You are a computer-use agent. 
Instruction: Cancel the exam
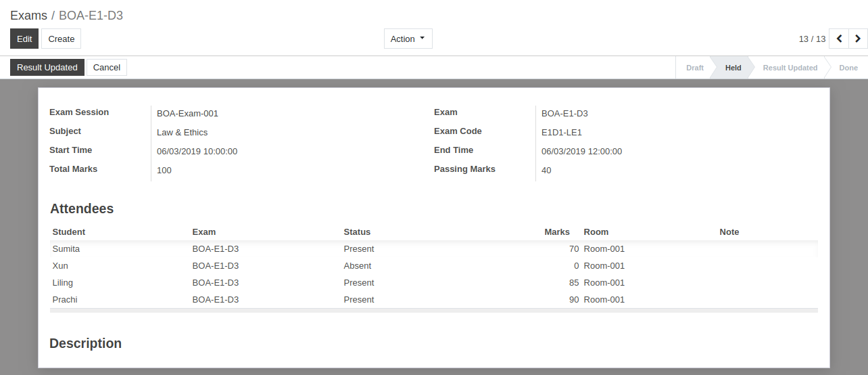pyautogui.click(x=107, y=67)
